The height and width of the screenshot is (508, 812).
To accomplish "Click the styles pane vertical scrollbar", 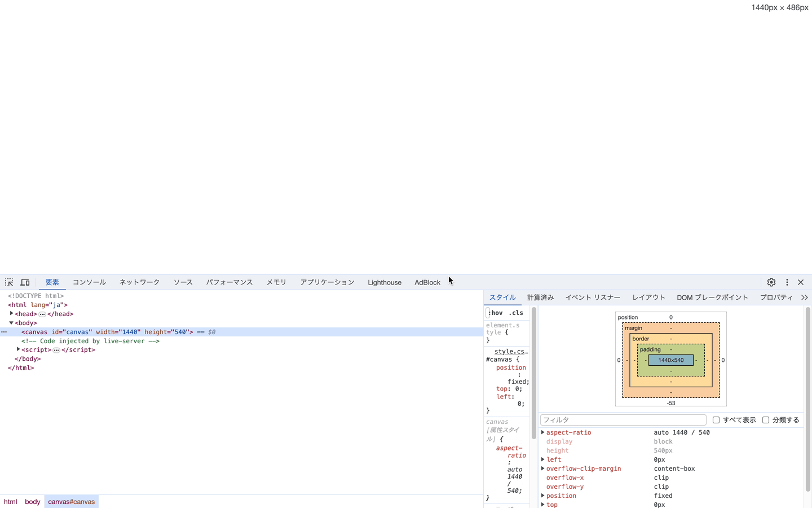I will 533,373.
